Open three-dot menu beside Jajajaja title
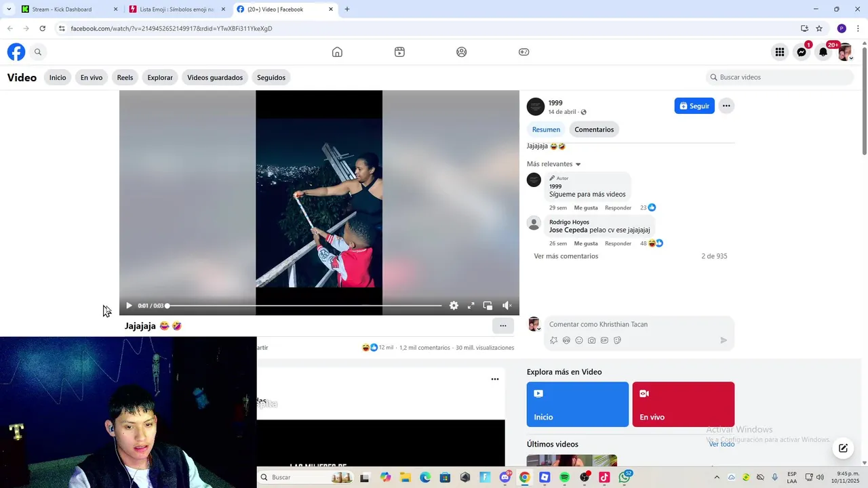Viewport: 868px width, 488px height. point(502,326)
